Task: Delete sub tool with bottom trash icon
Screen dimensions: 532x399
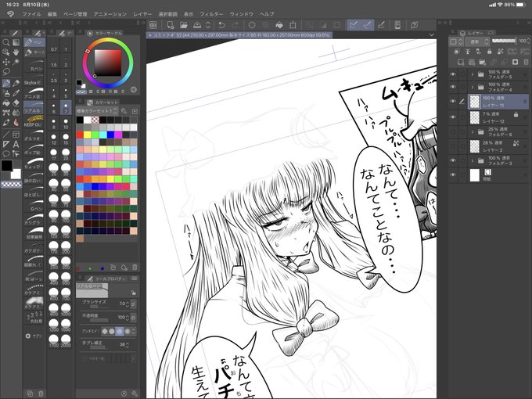Action: [41, 394]
